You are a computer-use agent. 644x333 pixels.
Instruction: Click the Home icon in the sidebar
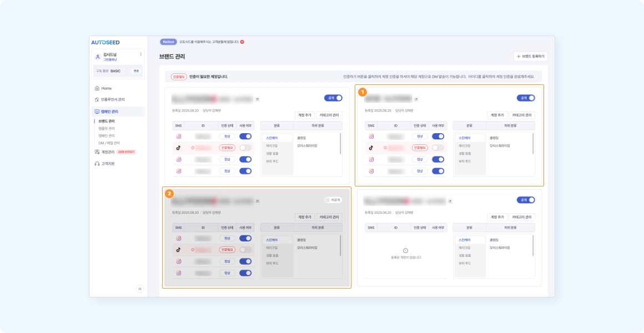click(97, 88)
